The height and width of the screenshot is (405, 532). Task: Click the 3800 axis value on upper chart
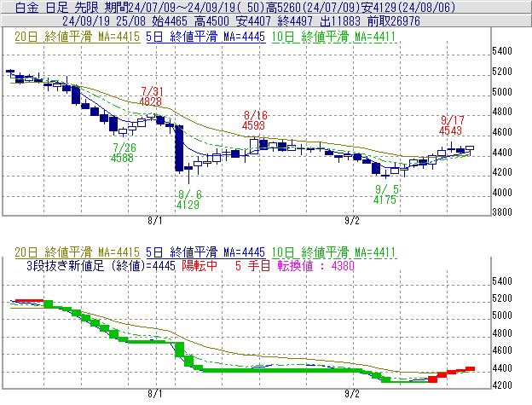502,212
